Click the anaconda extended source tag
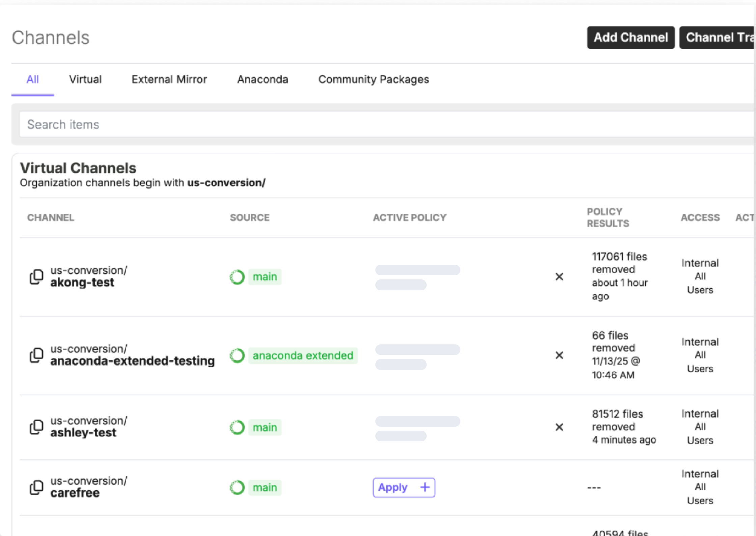 click(303, 355)
